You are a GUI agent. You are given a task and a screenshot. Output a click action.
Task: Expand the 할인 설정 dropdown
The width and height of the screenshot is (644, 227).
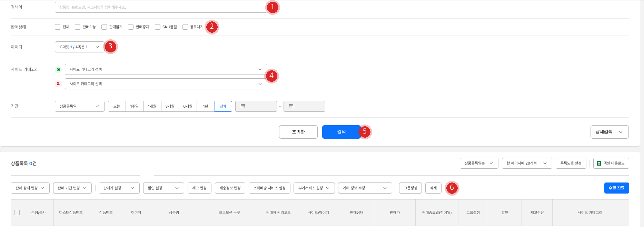[164, 188]
